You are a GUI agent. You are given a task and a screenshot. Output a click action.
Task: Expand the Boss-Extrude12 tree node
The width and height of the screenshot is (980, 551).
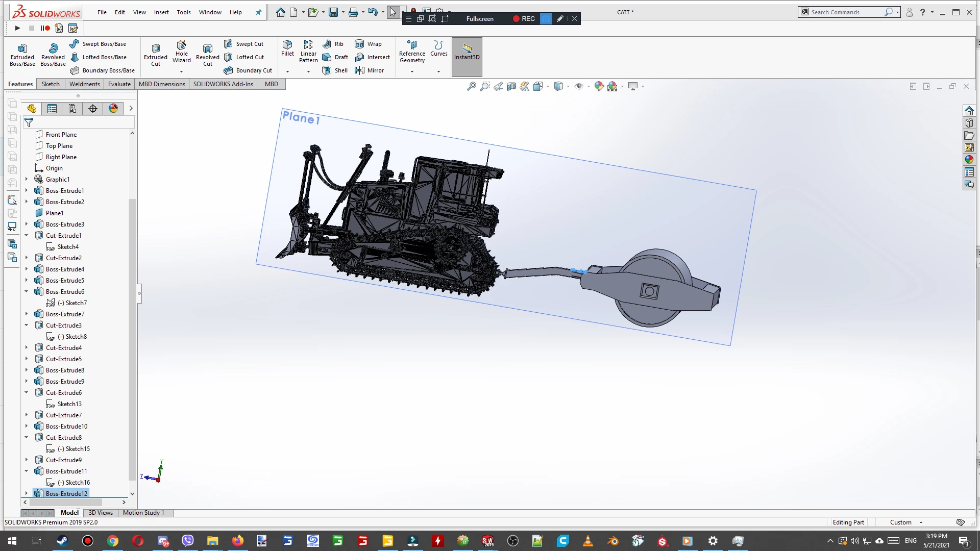(27, 493)
